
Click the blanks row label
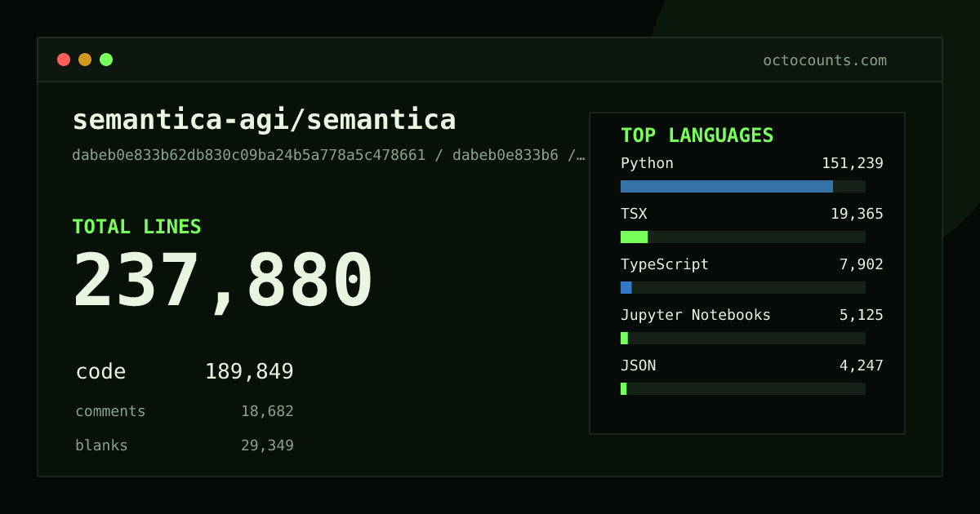(101, 445)
